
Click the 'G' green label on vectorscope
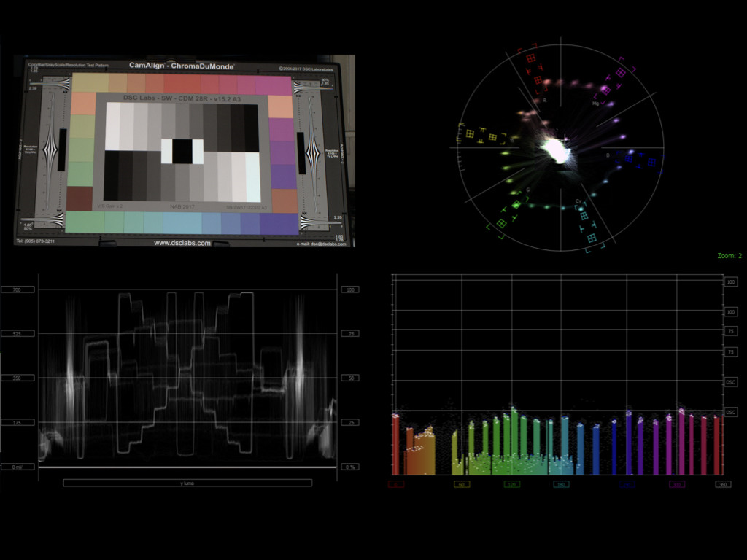pos(528,190)
